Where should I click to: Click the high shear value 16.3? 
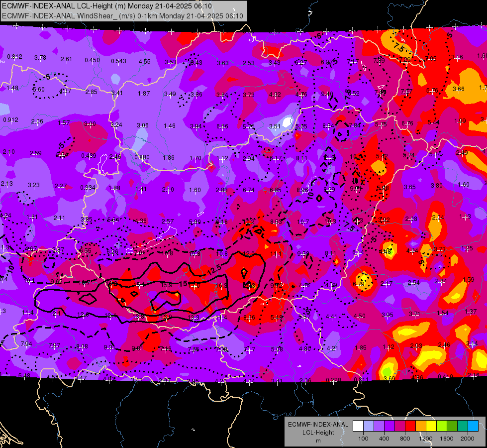221,286
